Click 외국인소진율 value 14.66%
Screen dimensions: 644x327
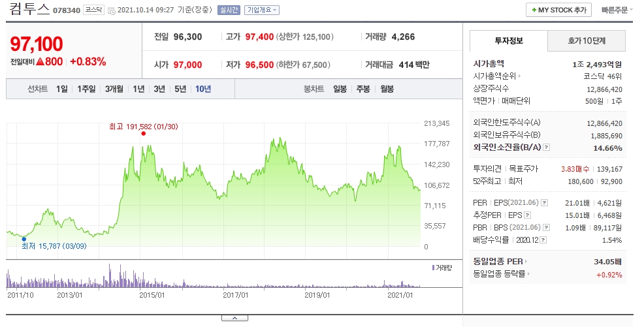(x=608, y=148)
